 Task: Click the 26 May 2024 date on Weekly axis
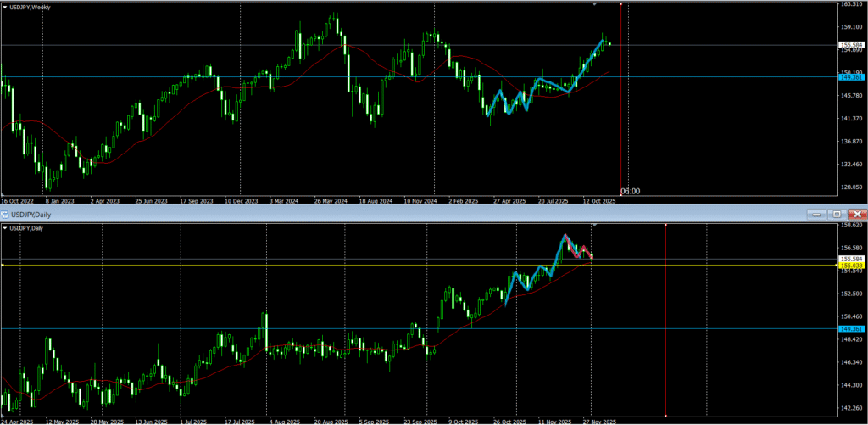(330, 202)
